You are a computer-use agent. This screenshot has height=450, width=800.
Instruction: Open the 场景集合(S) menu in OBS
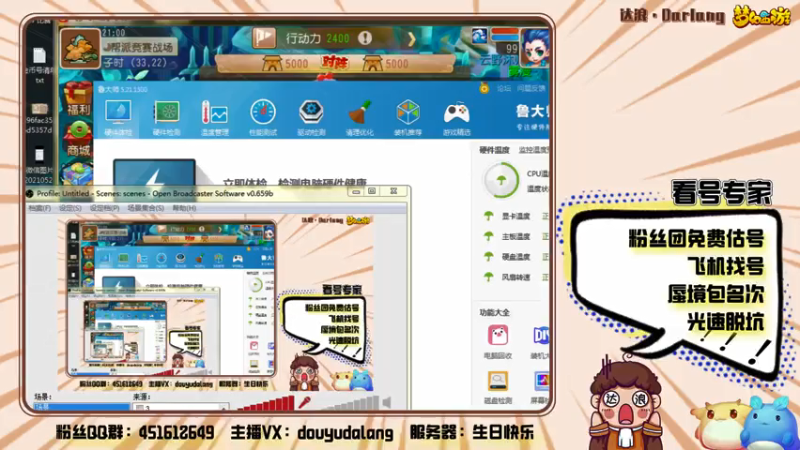click(x=145, y=208)
